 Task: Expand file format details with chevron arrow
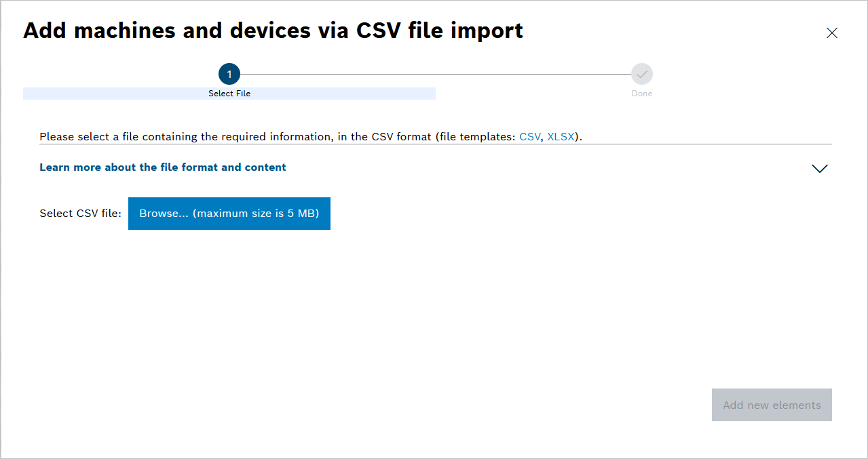[x=820, y=168]
